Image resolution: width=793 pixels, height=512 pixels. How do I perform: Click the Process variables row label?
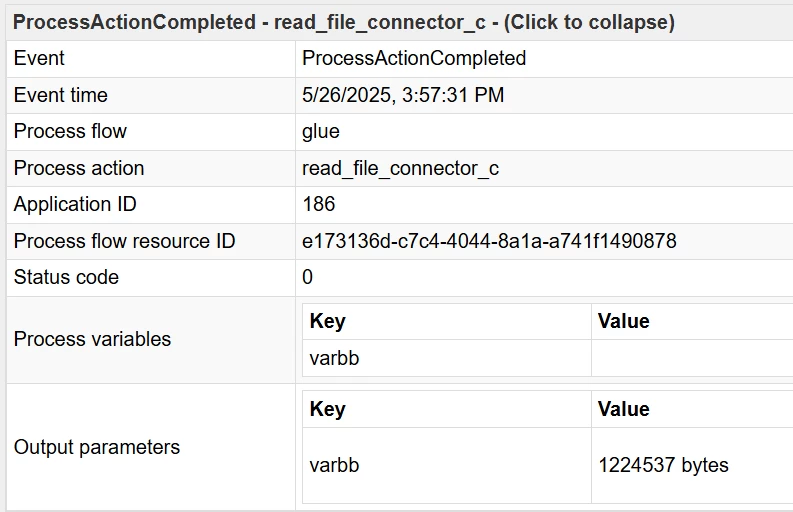coord(92,339)
